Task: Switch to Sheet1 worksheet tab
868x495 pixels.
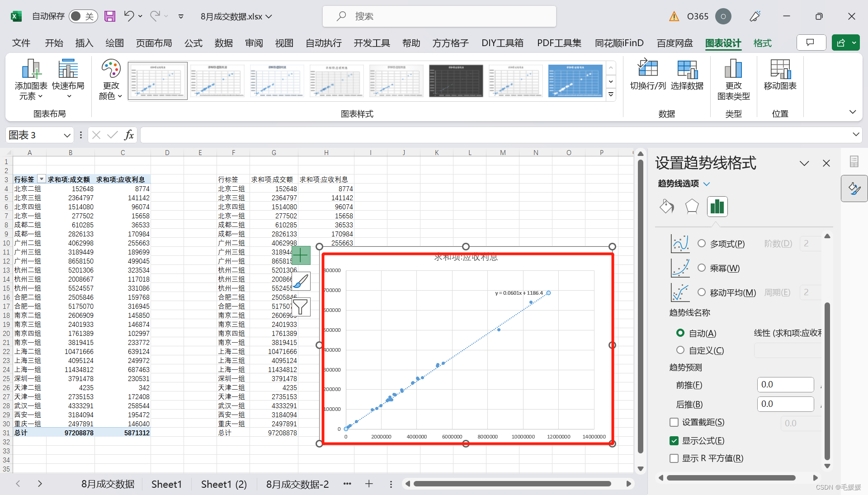Action: pyautogui.click(x=166, y=484)
